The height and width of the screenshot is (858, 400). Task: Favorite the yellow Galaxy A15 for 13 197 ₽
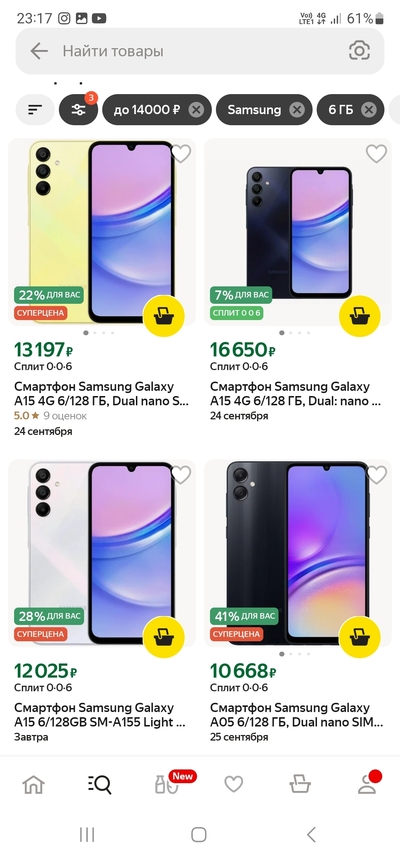181,154
